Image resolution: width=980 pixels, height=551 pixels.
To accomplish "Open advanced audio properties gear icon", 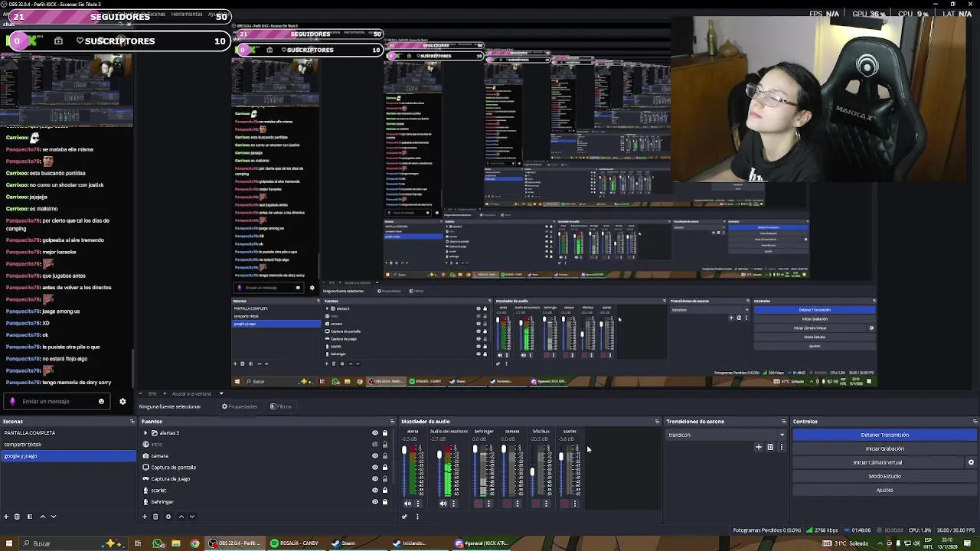I will (x=404, y=517).
